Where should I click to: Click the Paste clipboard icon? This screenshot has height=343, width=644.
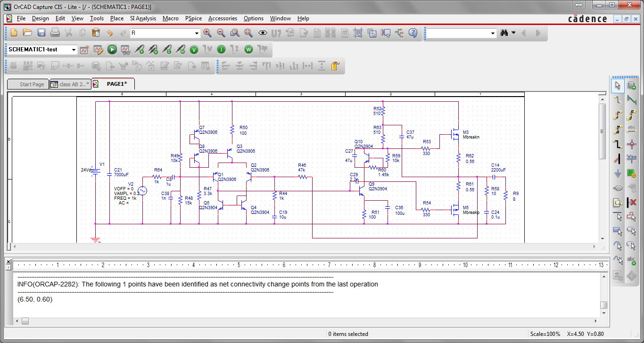[96, 33]
